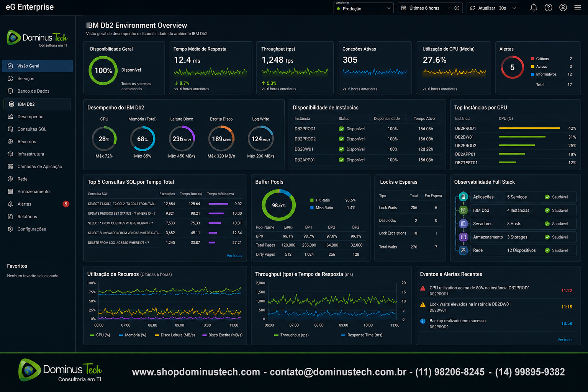Click the Servidores icon in Observabilidade Full Stack
588x392 pixels.
[464, 224]
